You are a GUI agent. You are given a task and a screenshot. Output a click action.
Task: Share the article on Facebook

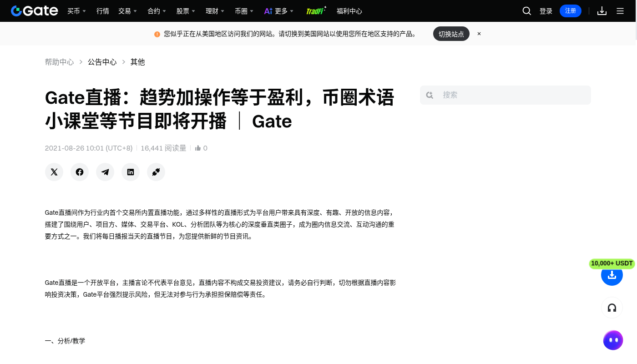pyautogui.click(x=80, y=172)
